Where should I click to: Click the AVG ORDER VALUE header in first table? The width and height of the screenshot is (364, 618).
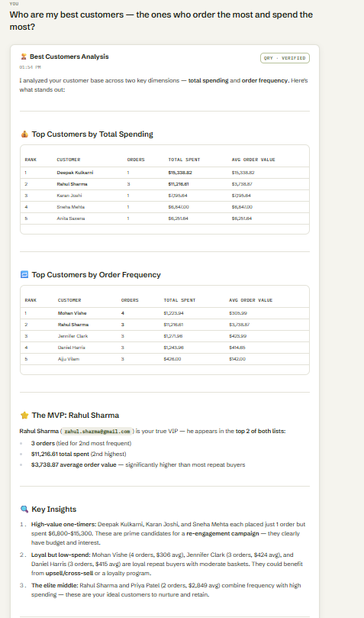click(253, 160)
